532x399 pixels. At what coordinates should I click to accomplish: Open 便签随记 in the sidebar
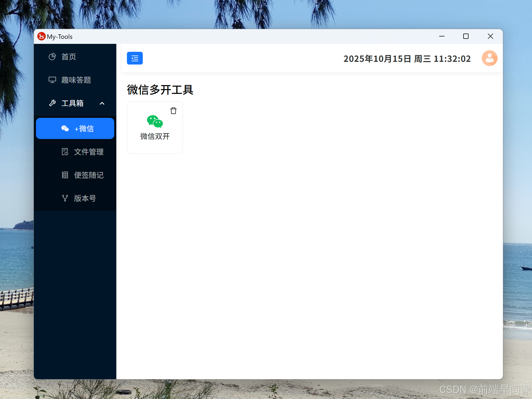pos(75,175)
